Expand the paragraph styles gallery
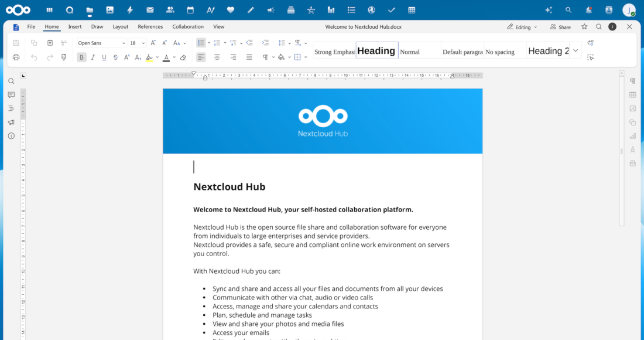Viewport: 644px width, 340px height. click(576, 50)
